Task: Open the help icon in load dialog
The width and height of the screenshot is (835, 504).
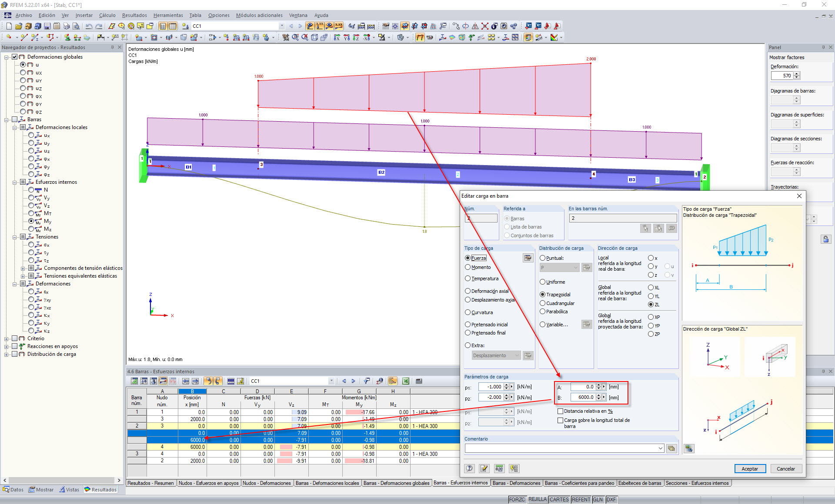Action: pyautogui.click(x=469, y=468)
